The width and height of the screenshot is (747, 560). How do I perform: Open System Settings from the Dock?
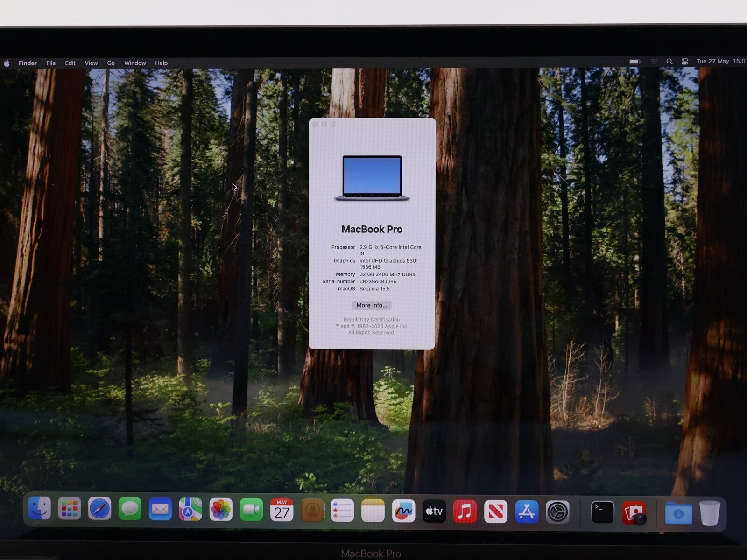coord(557,512)
